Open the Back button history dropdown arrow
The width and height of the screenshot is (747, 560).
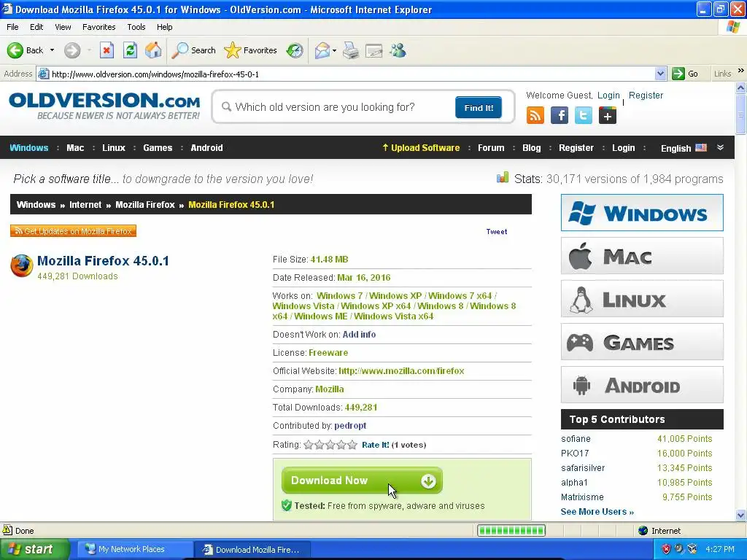pos(52,50)
